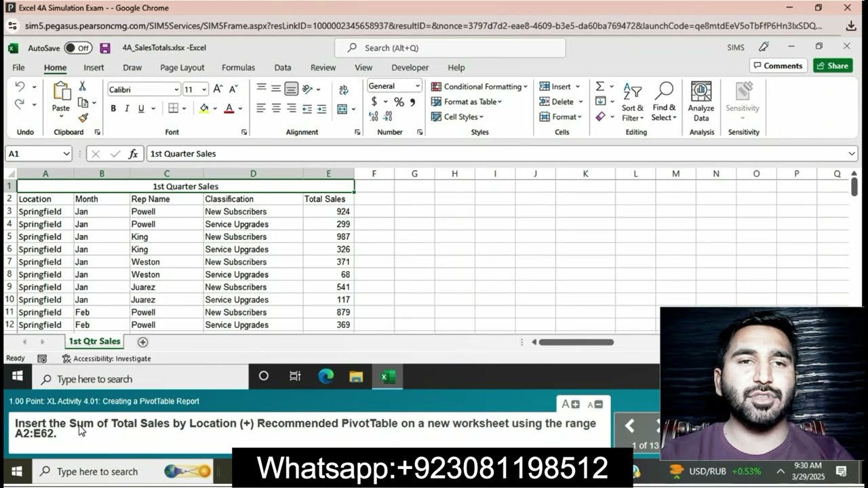Toggle Italic formatting

(x=127, y=108)
